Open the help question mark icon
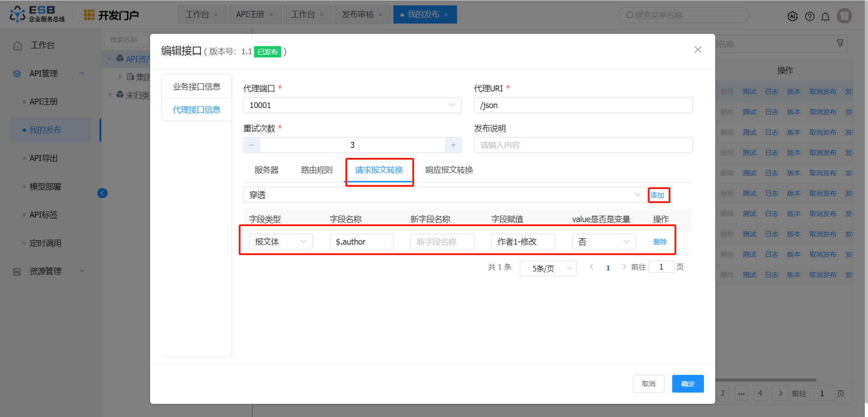This screenshot has height=417, width=868. point(810,17)
